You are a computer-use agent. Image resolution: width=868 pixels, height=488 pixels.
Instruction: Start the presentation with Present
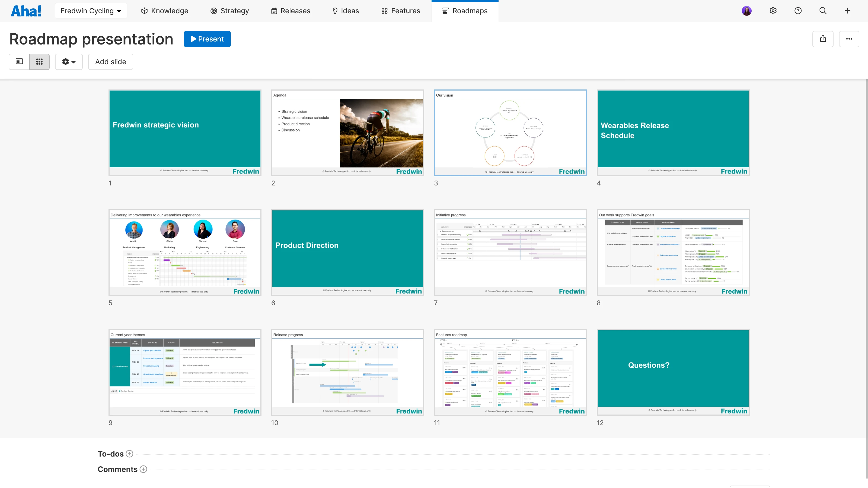pyautogui.click(x=207, y=39)
